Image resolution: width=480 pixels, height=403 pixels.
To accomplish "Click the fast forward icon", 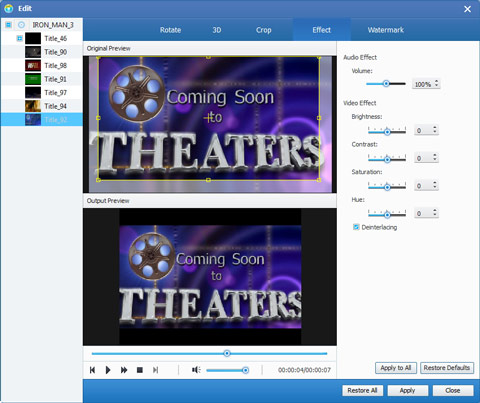I will click(x=124, y=370).
